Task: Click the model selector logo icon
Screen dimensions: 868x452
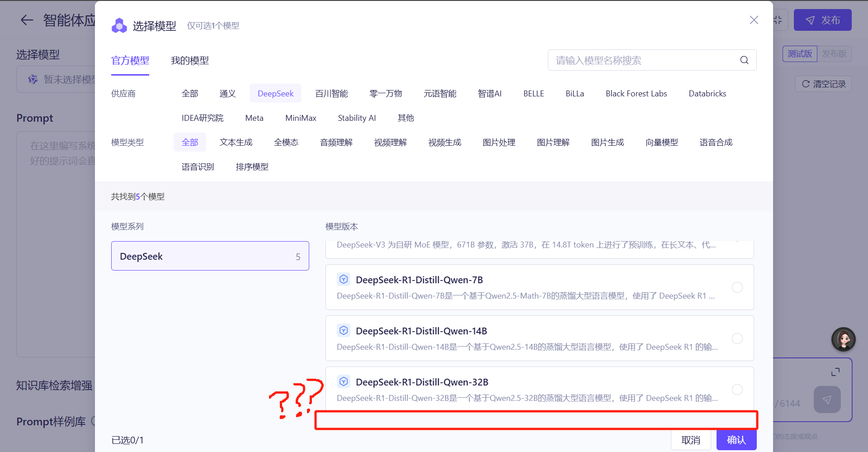Action: [x=119, y=26]
